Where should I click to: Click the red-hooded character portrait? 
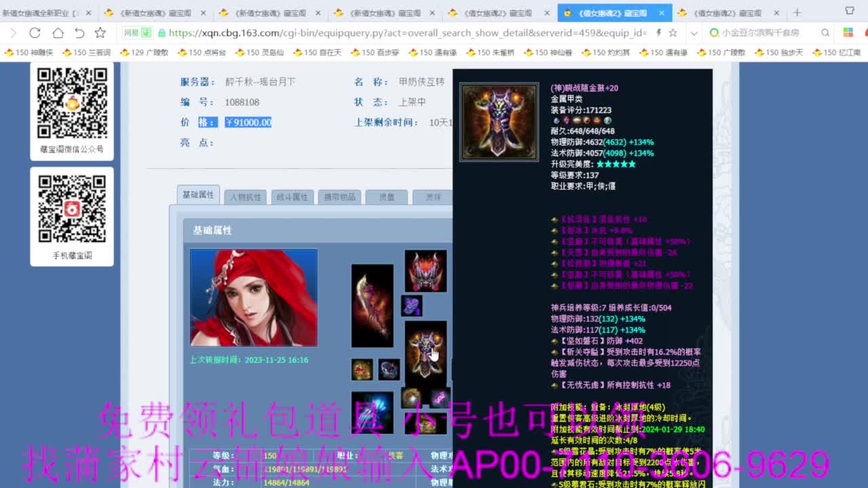pyautogui.click(x=253, y=298)
